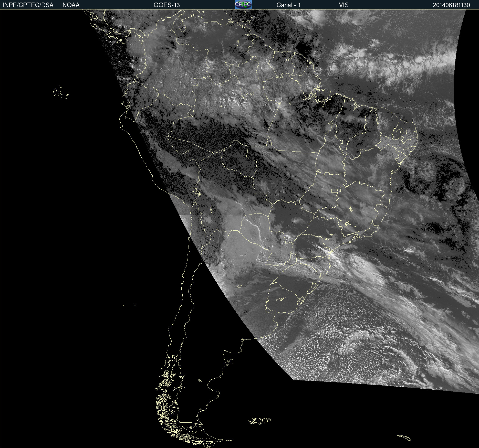
Task: Click the CPTEC logo in the header
Action: tap(243, 5)
